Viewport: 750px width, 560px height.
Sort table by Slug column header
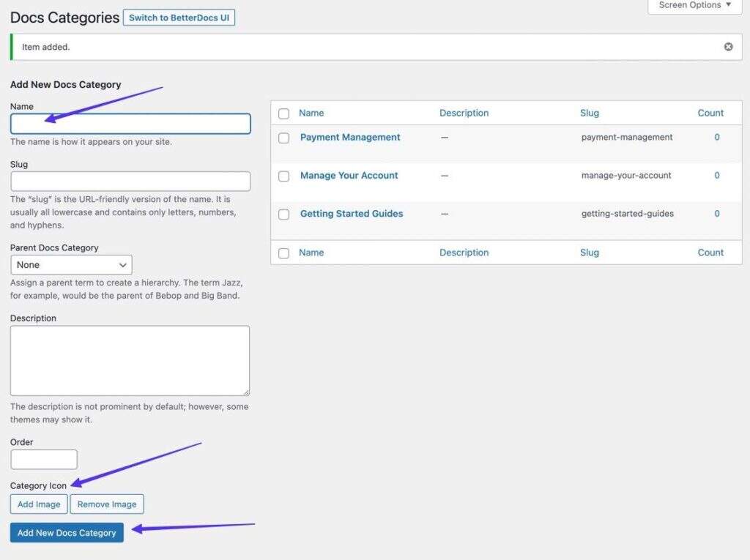[590, 113]
